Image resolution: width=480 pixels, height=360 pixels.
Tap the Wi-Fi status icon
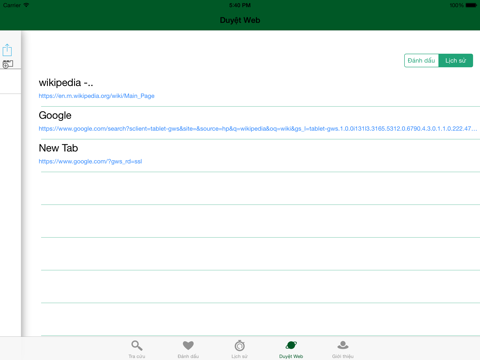[26, 5]
